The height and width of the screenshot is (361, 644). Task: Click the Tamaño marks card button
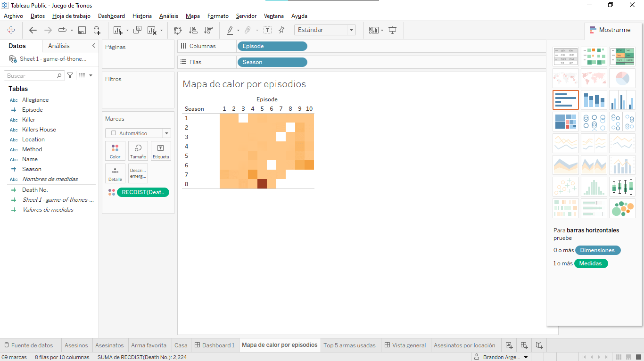point(138,151)
